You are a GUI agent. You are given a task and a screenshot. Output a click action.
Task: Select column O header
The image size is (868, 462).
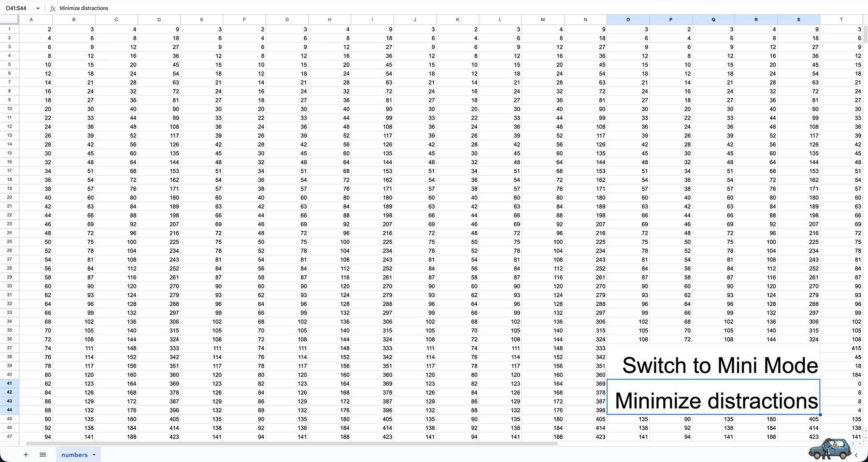tap(628, 19)
